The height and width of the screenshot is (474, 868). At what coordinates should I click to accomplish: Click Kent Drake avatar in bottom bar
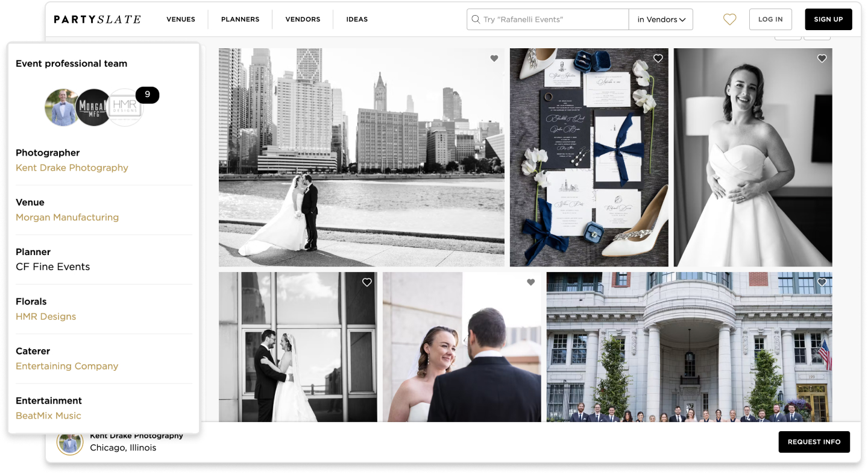click(70, 443)
